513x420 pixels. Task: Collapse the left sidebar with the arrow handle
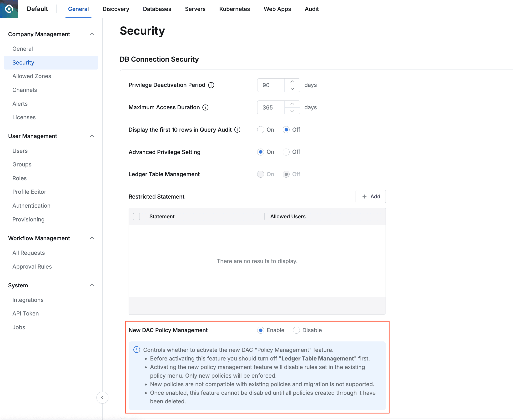[102, 398]
